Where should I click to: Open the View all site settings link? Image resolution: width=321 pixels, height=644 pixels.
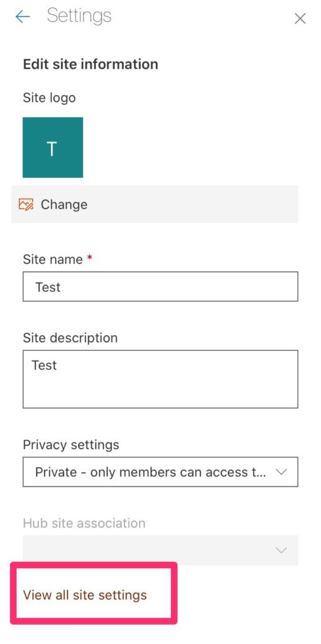click(85, 595)
